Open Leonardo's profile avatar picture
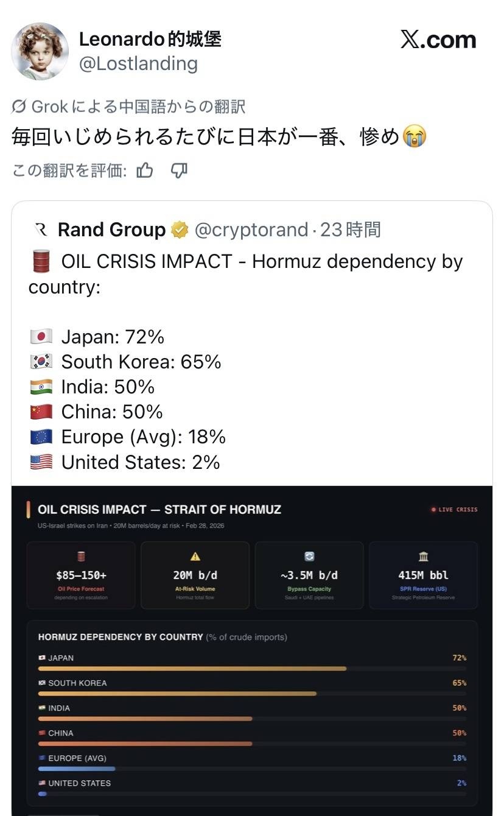The width and height of the screenshot is (504, 816). tap(40, 52)
